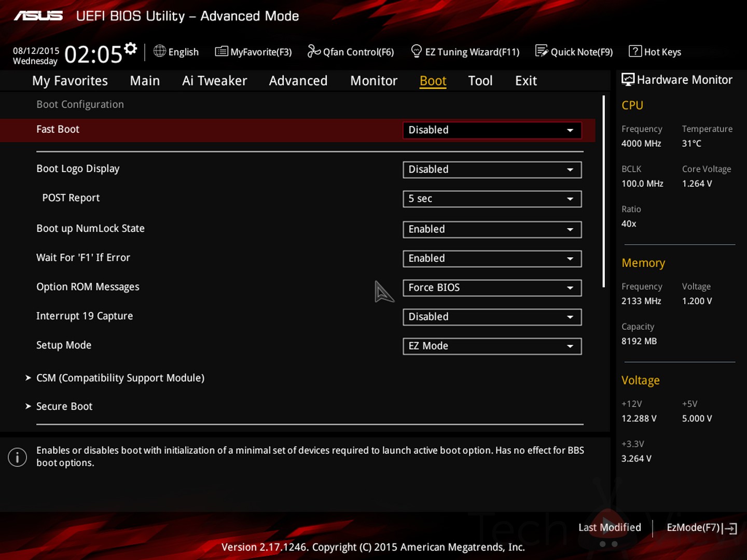Open Quick Note notepad icon
Screen dimensions: 747x560
pyautogui.click(x=542, y=51)
